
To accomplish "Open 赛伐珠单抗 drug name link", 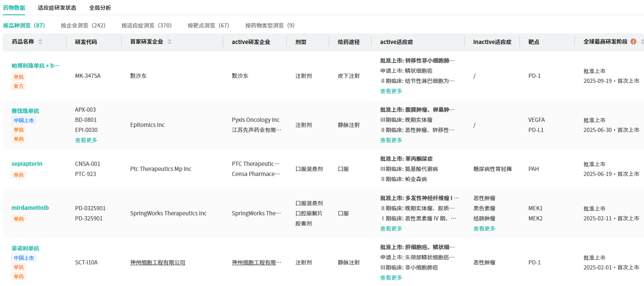I will (x=25, y=111).
